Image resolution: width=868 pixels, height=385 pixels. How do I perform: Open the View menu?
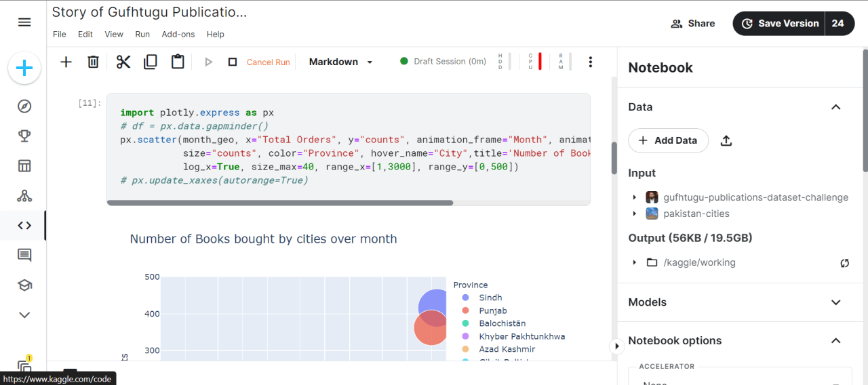pos(114,34)
